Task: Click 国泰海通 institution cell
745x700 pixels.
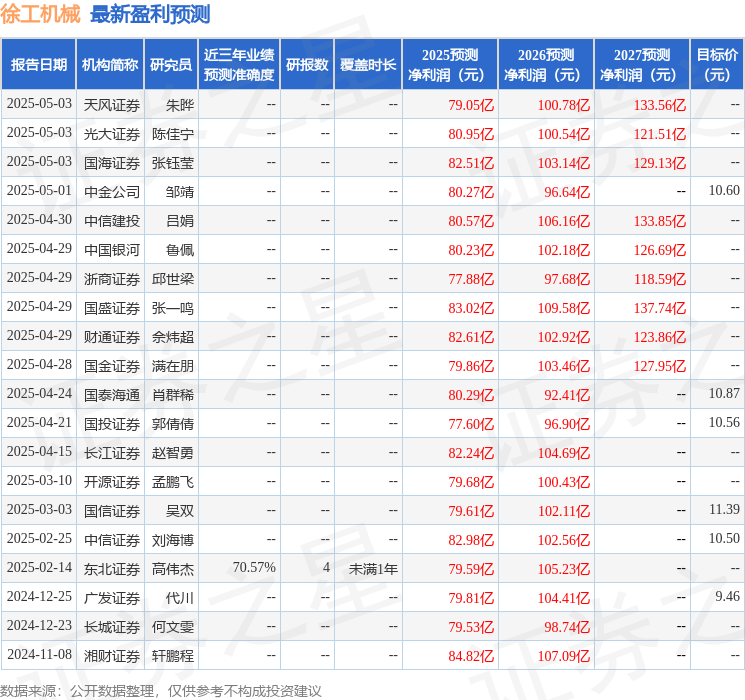Action: coord(112,395)
